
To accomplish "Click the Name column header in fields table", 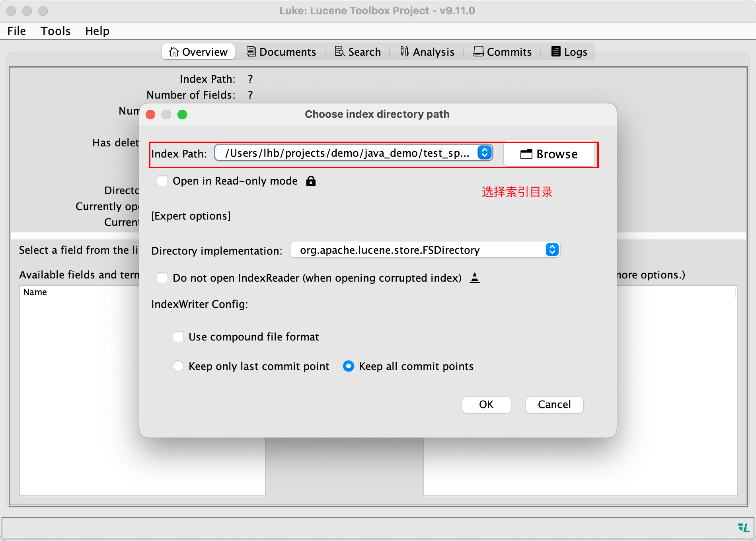I will [35, 292].
